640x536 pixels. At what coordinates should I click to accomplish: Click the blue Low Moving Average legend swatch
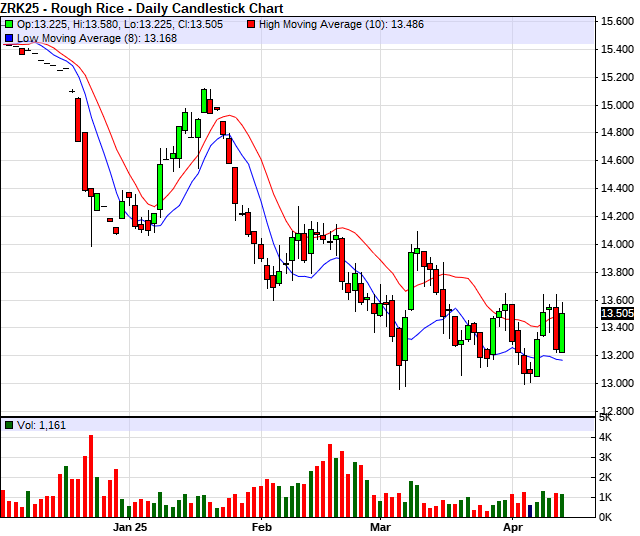tap(9, 38)
